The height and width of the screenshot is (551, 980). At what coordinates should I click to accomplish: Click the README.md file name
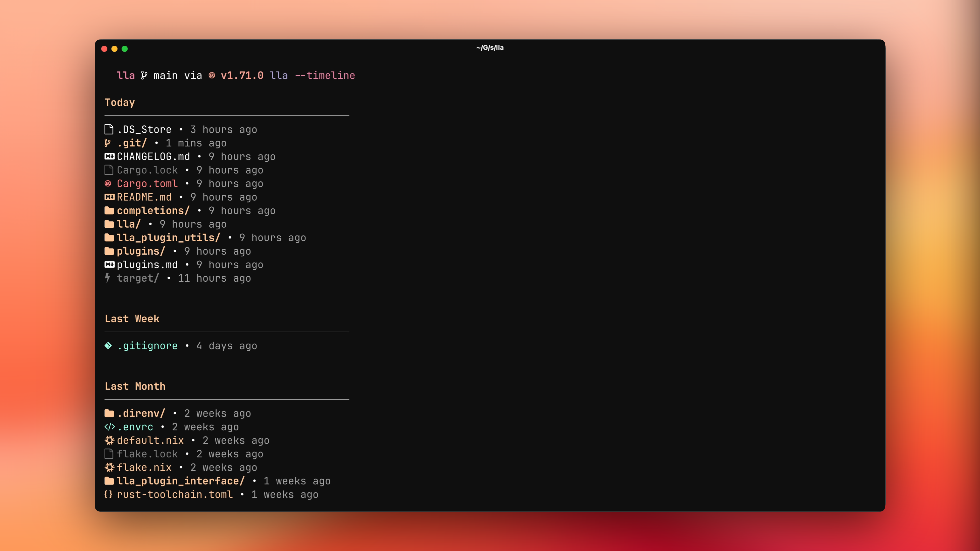click(144, 197)
